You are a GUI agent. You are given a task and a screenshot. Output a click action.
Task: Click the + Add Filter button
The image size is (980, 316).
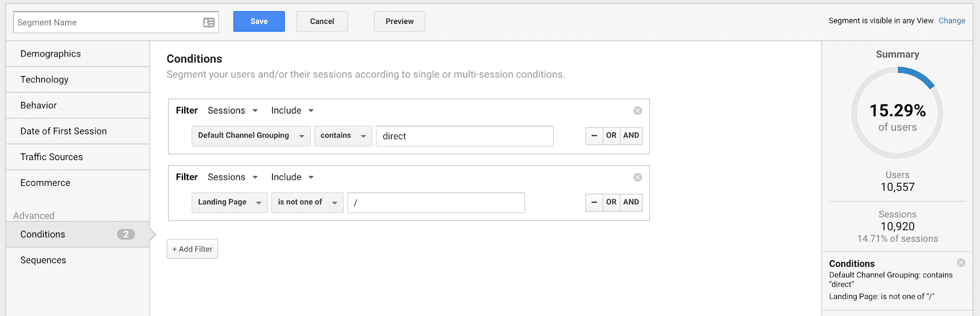coord(192,249)
